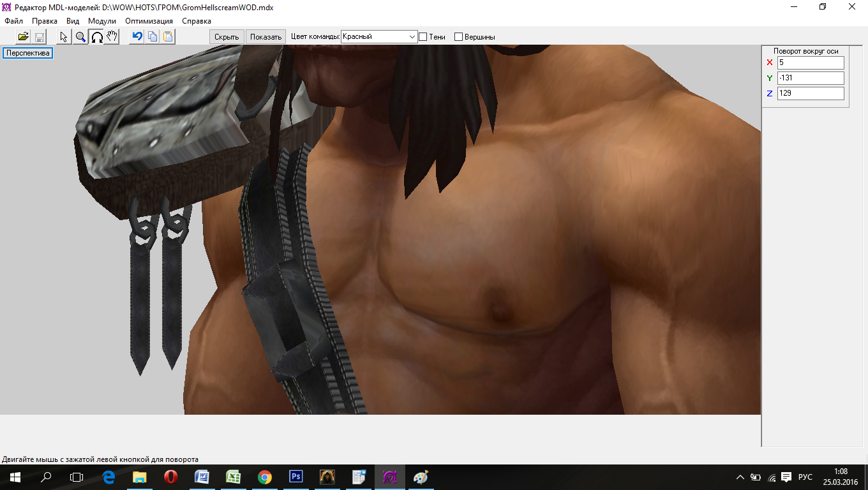The width and height of the screenshot is (868, 490).
Task: Click the Open file folder icon
Action: click(23, 36)
